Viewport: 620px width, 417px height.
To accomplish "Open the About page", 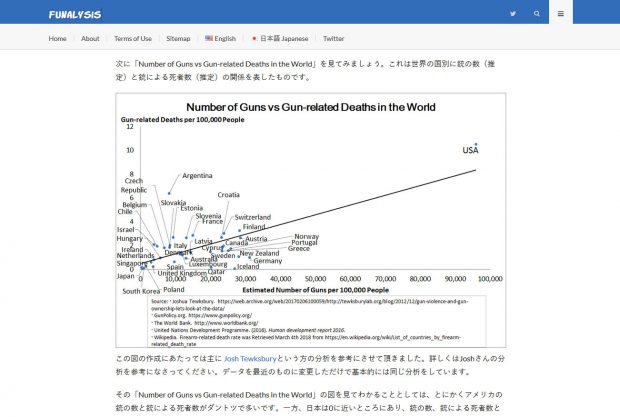I will tap(90, 38).
